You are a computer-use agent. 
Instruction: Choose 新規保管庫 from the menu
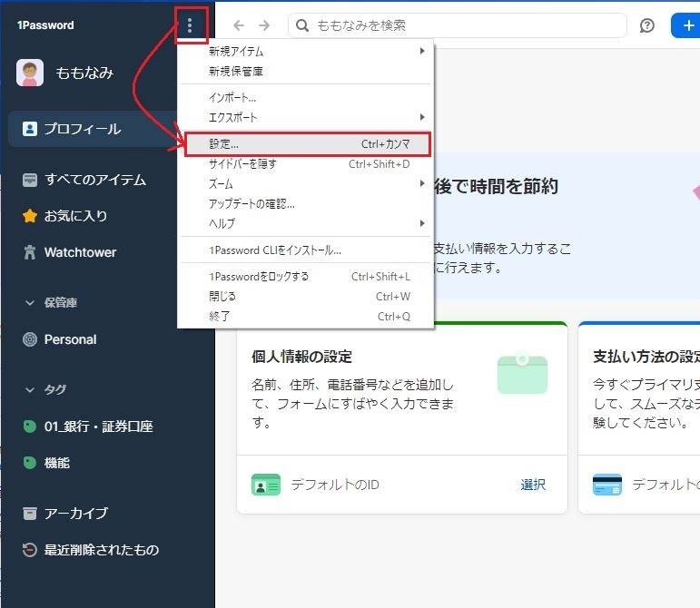[306, 72]
